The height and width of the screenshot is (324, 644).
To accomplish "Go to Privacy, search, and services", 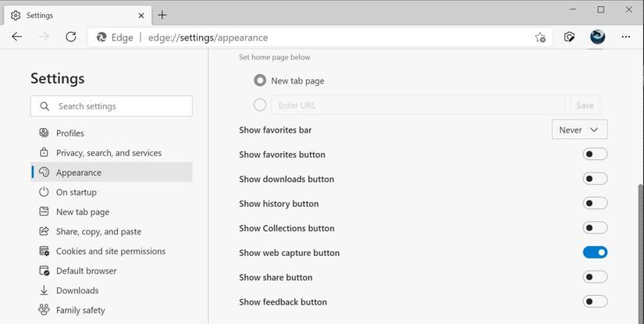I will coord(109,153).
